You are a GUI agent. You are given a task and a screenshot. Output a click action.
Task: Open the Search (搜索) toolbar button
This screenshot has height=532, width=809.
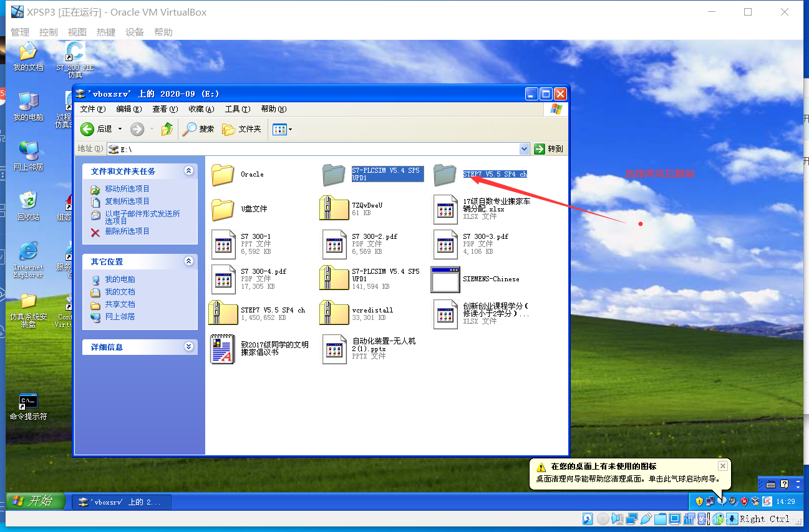point(198,129)
